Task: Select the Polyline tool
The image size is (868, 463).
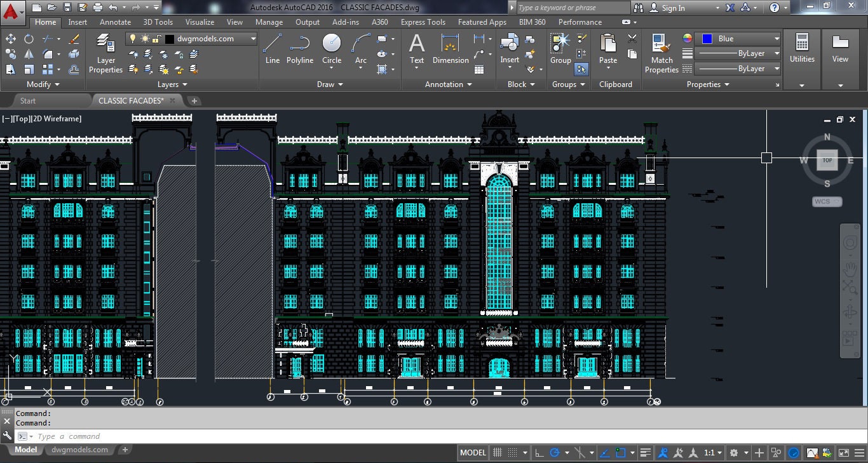Action: point(299,50)
